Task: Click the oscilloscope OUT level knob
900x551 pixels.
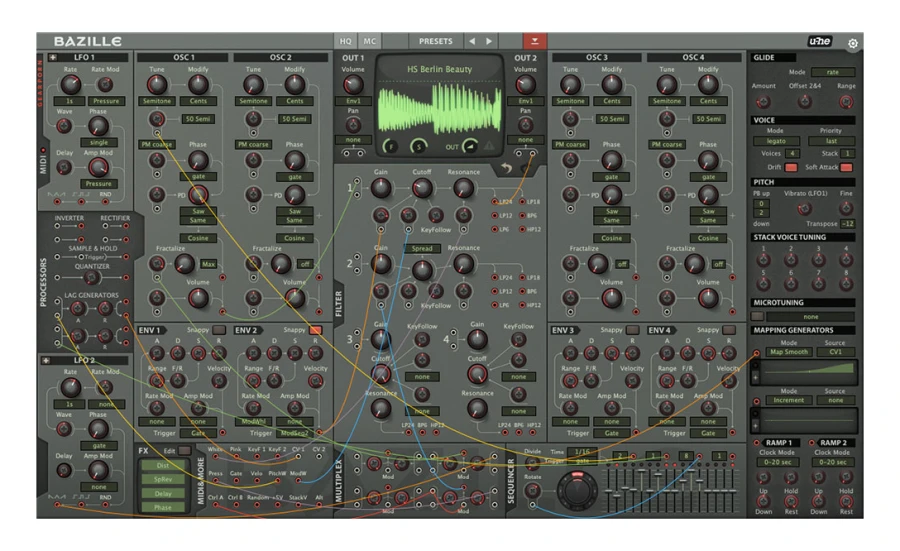Action: [x=470, y=146]
